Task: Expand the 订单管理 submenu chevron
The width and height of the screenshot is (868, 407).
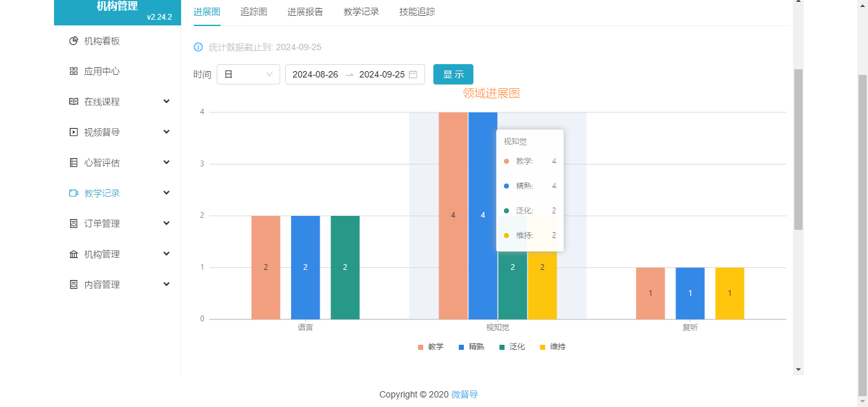Action: pyautogui.click(x=166, y=224)
